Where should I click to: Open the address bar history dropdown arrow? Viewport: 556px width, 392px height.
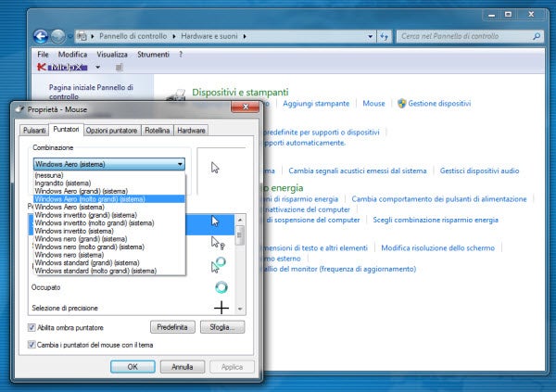(370, 36)
